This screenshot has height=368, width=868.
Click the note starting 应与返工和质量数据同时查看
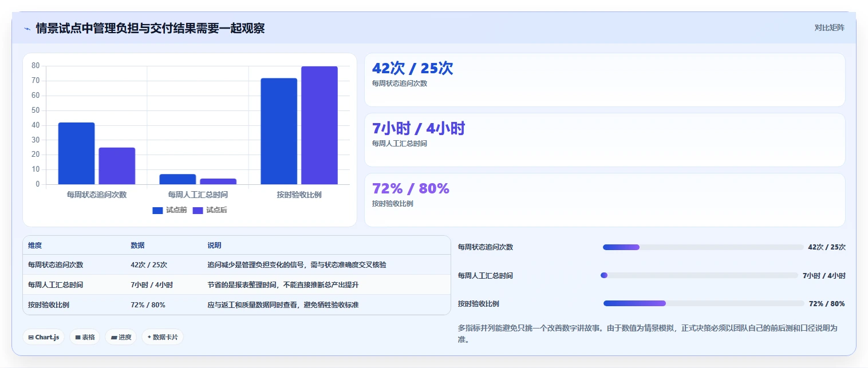283,305
